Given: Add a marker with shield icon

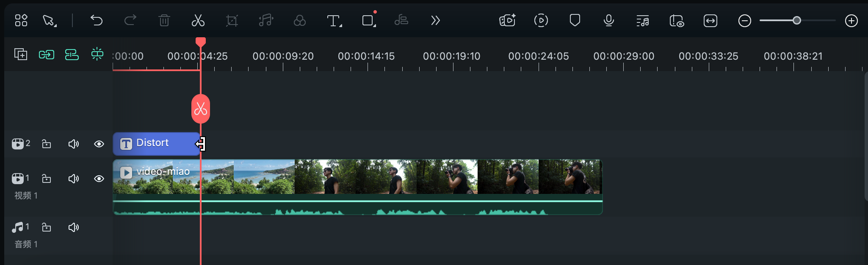Looking at the screenshot, I should (x=575, y=20).
